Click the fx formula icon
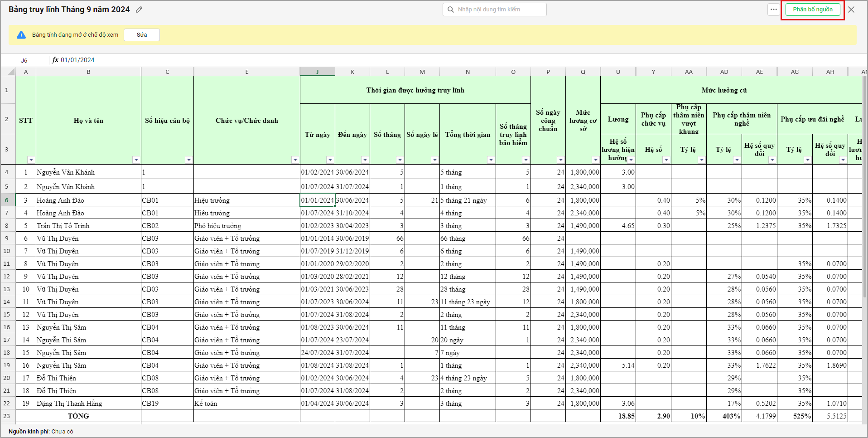 click(x=55, y=60)
